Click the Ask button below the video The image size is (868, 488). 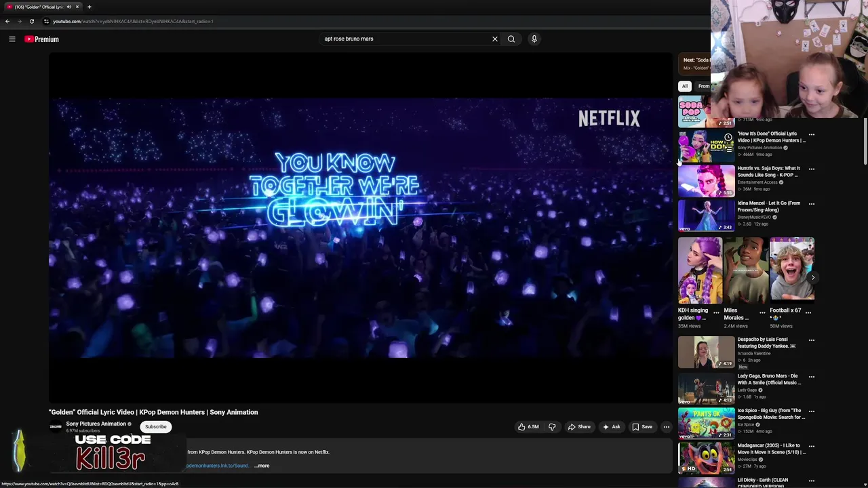click(612, 427)
